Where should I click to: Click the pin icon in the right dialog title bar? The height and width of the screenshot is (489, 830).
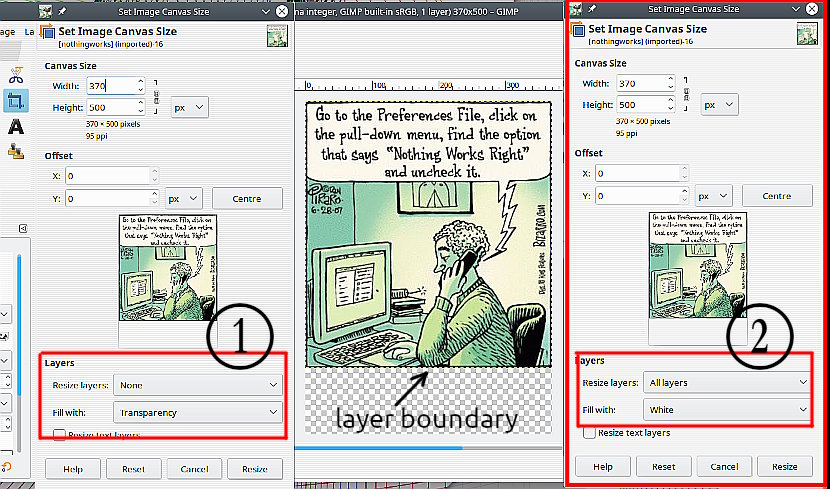coord(592,8)
